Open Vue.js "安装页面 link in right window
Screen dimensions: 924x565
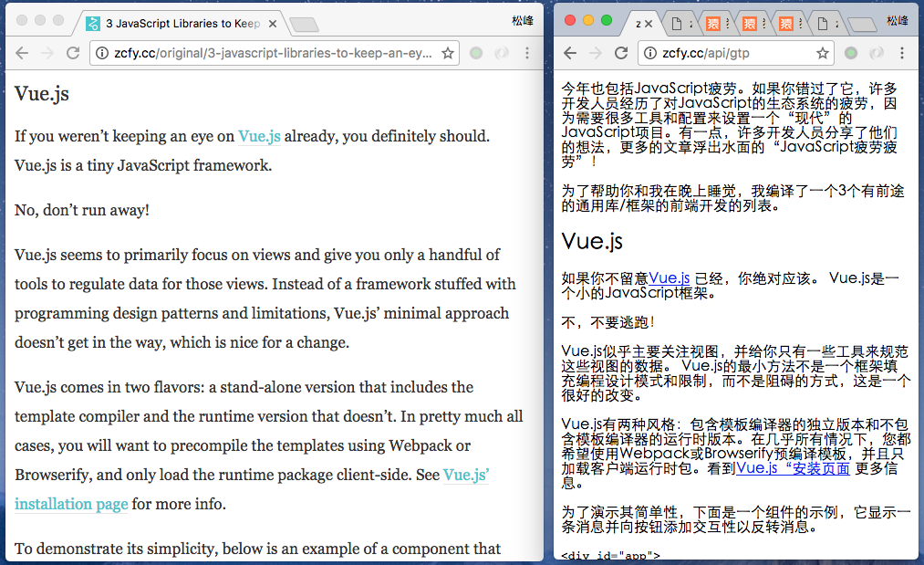click(793, 468)
